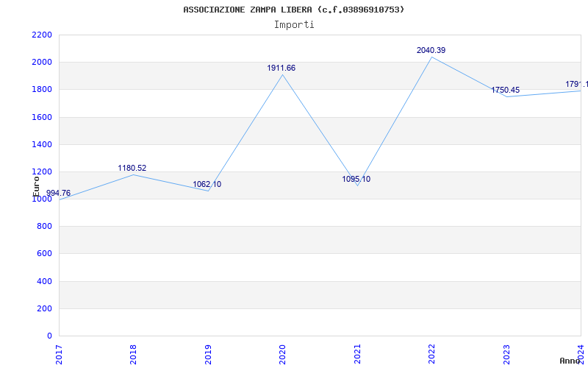Select the 1180.52 data label
The height and width of the screenshot is (368, 588).
tap(132, 168)
